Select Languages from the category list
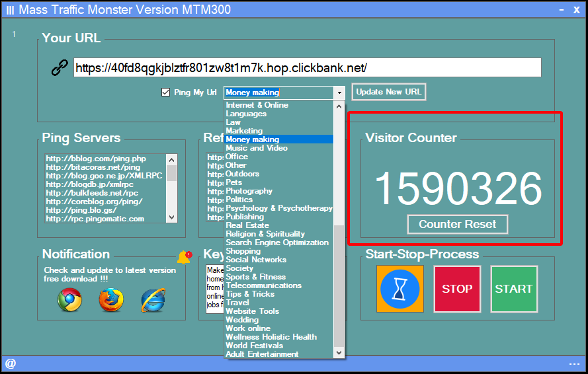The height and width of the screenshot is (374, 588). pyautogui.click(x=278, y=114)
